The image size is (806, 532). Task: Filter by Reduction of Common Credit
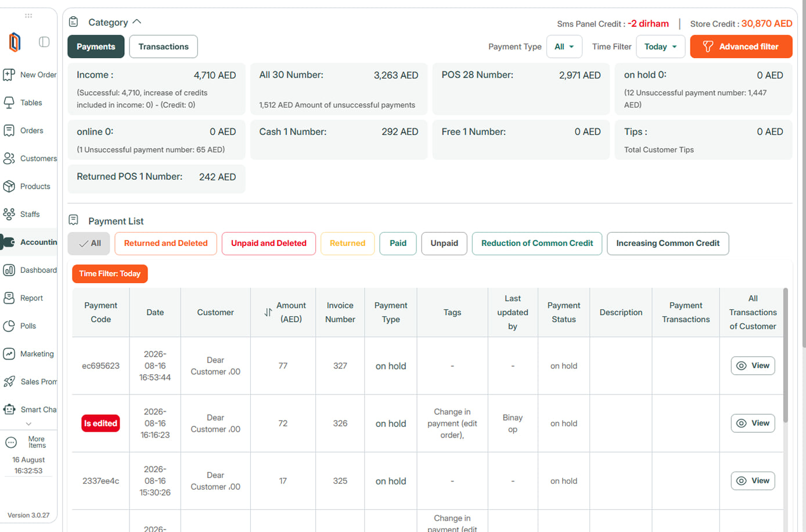coord(537,243)
